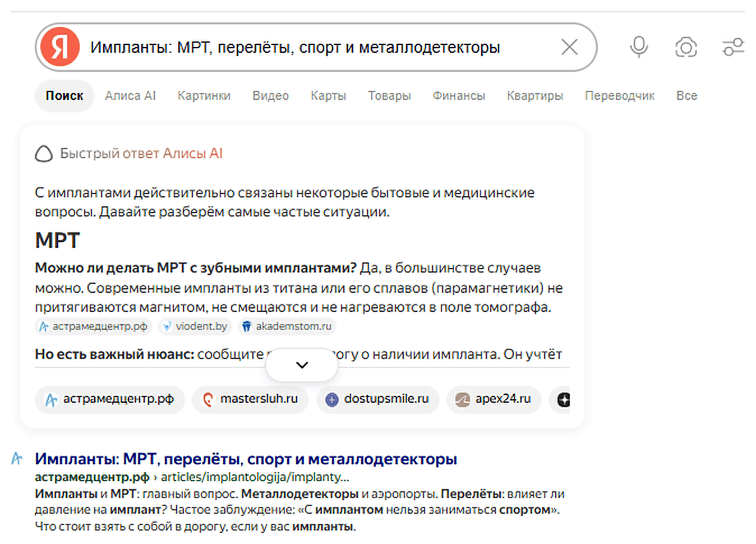This screenshot has height=544, width=756.
Task: Select the Поиск tab
Action: click(64, 96)
